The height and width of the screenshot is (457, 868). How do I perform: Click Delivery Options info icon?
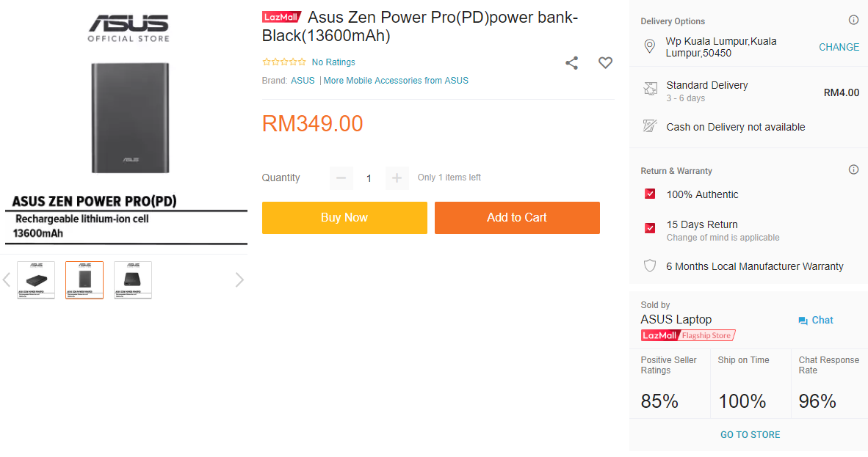click(853, 21)
